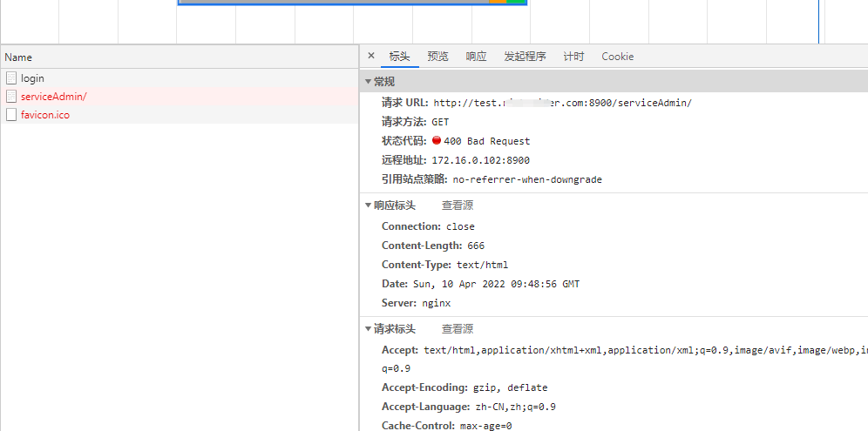The image size is (868, 431).
Task: Collapse the 响应标头 section
Action: 368,205
